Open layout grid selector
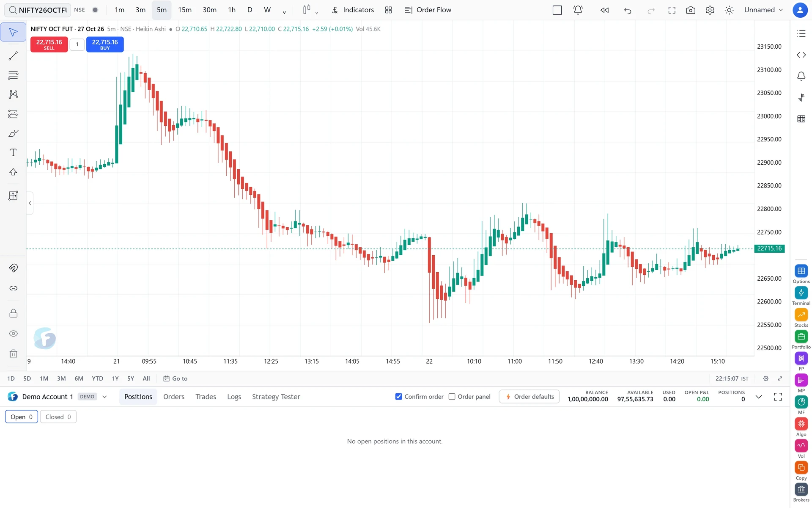Viewport: 812px width, 508px height. pos(388,10)
